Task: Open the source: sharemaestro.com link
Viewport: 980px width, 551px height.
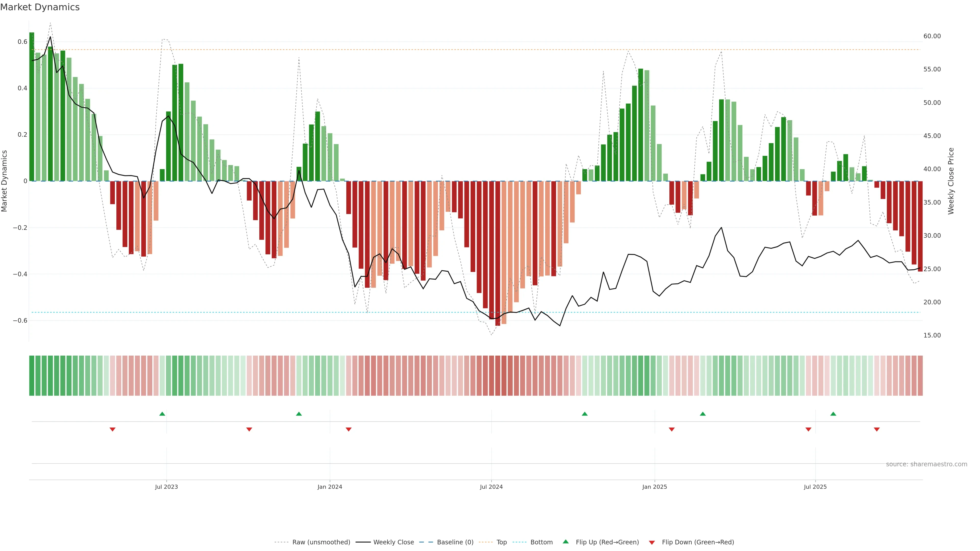Action: click(x=926, y=464)
